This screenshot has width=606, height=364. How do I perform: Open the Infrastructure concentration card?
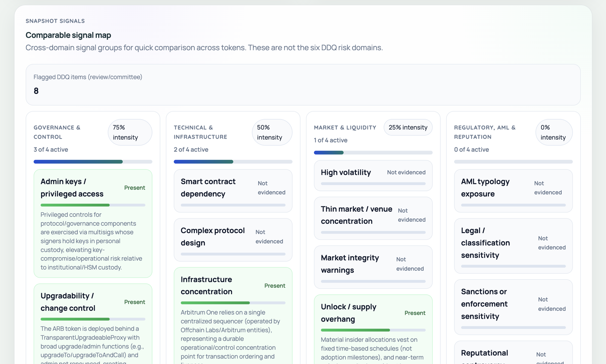(x=233, y=303)
